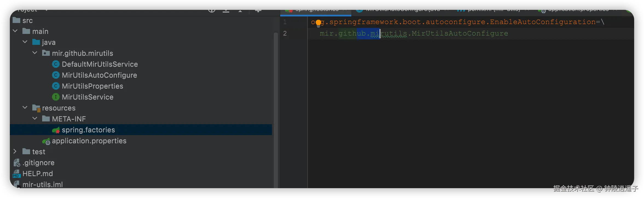Click the MirUtilsProperties class icon
Image resolution: width=644 pixels, height=198 pixels.
(x=56, y=86)
